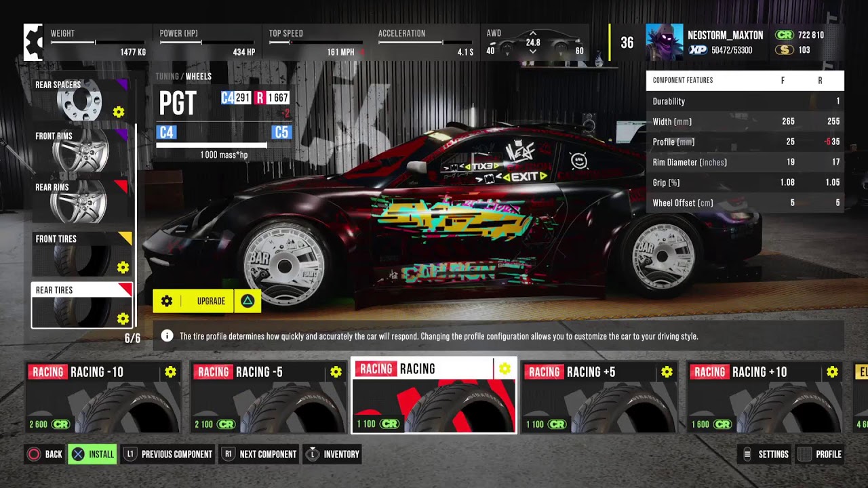The height and width of the screenshot is (488, 868).
Task: Click the Back label
Action: pyautogui.click(x=54, y=455)
